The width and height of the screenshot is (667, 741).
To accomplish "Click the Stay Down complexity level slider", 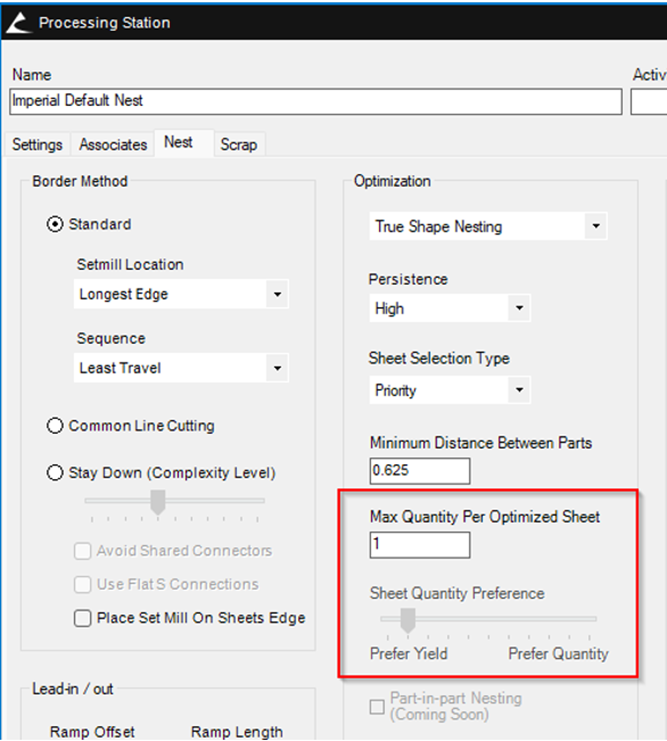I will pos(157,503).
